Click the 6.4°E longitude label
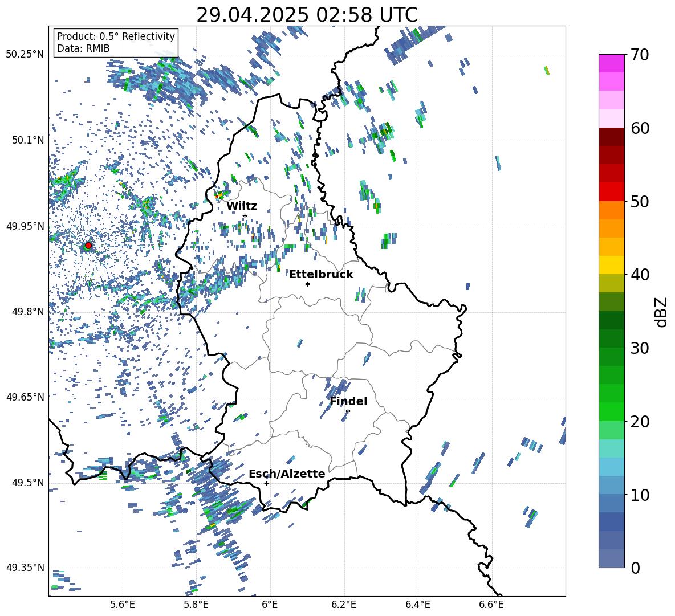The width and height of the screenshot is (675, 616). 417,605
